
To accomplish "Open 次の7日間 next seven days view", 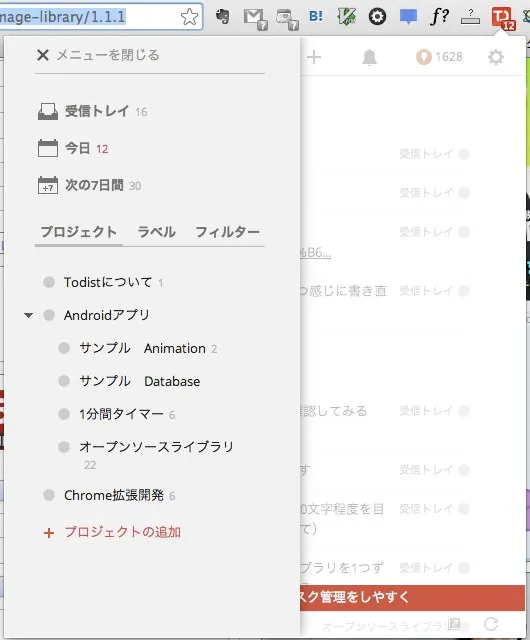I will (94, 185).
